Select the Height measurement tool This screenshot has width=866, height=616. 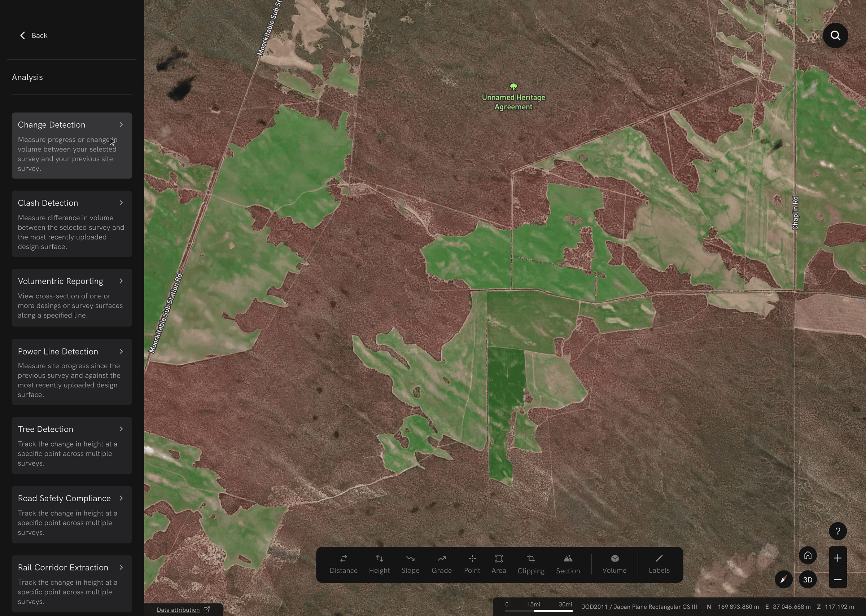point(379,564)
